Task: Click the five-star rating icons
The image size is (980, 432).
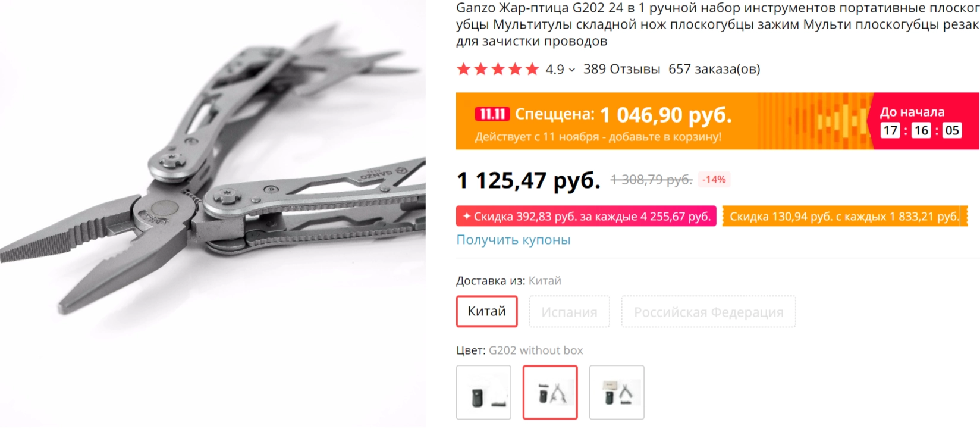Action: [498, 70]
